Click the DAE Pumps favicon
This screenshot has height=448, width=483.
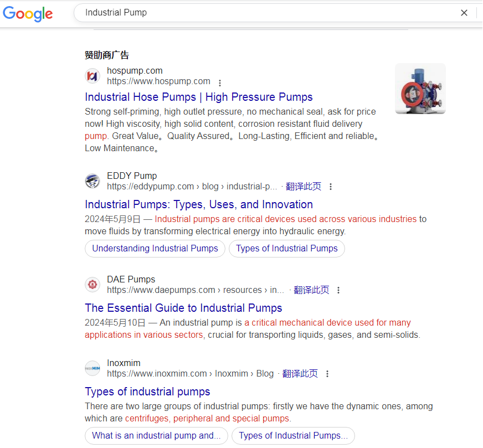click(93, 285)
